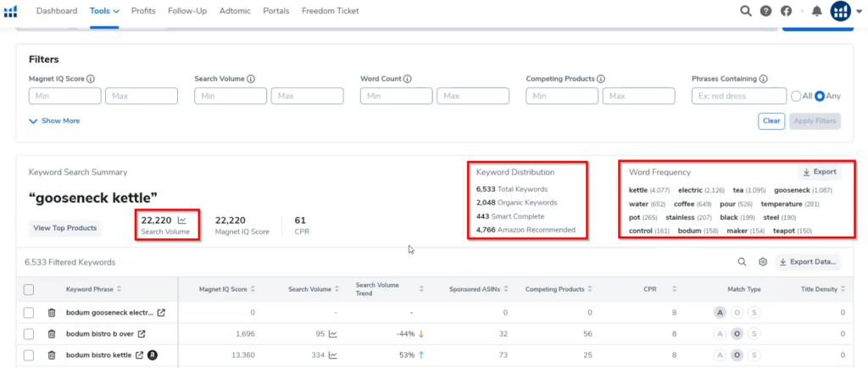Click the Phrases Containing info icon

coord(764,79)
